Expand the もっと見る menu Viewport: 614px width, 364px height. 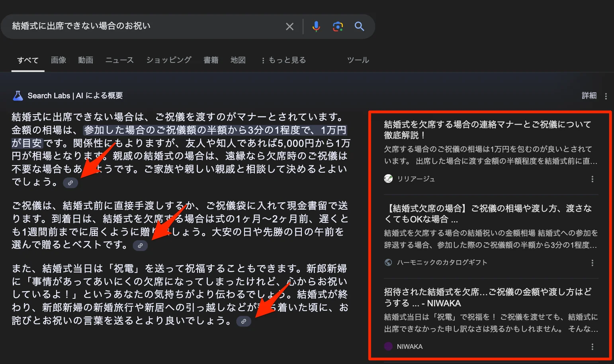click(x=284, y=60)
